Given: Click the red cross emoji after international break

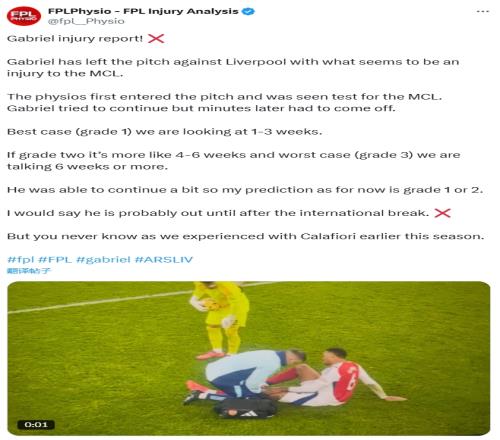Looking at the screenshot, I should tap(443, 213).
